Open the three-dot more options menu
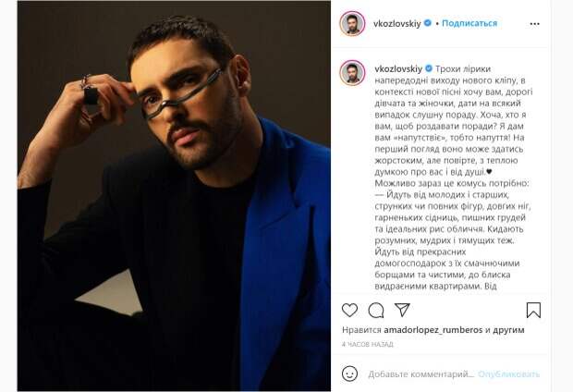This screenshot has width=573, height=392. click(x=534, y=24)
